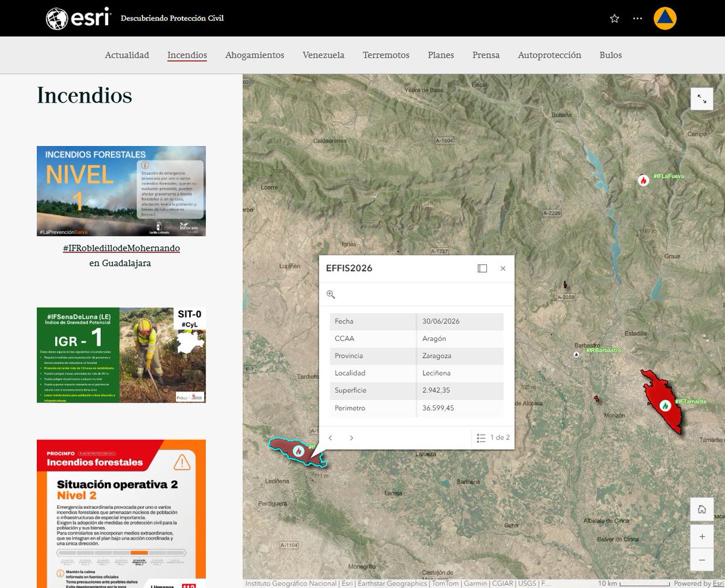Go to the Autoprotección tab
The width and height of the screenshot is (725, 588).
(550, 55)
